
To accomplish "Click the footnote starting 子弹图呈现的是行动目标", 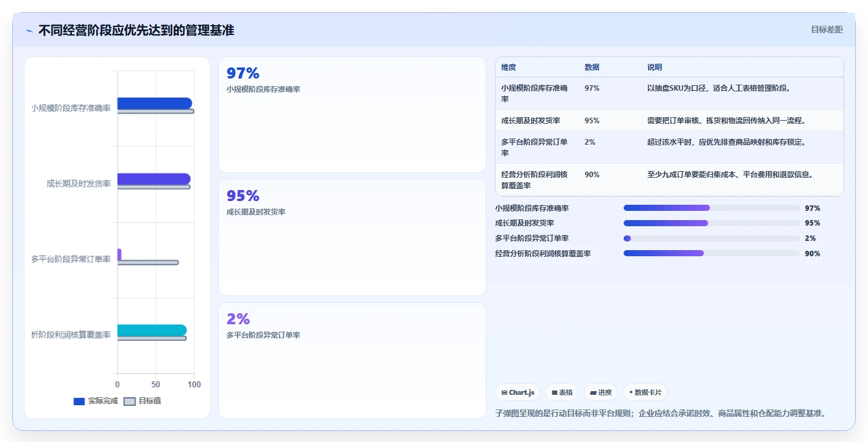I will [x=661, y=413].
